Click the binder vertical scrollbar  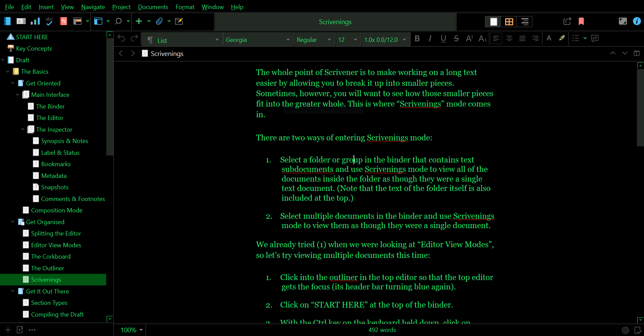109,97
